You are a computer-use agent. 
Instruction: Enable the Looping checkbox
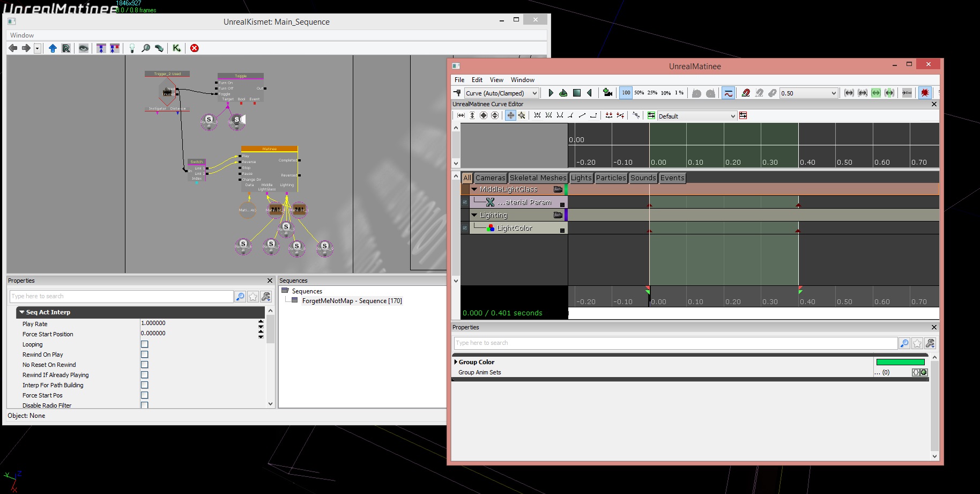pos(145,344)
